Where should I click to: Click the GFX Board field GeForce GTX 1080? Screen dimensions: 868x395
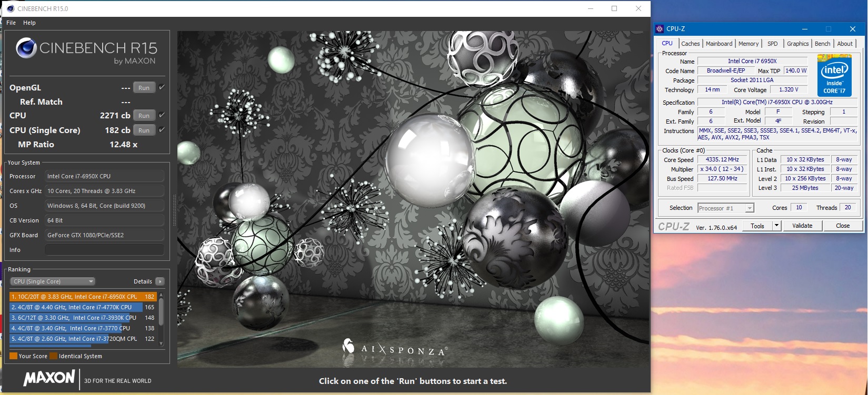pyautogui.click(x=104, y=235)
